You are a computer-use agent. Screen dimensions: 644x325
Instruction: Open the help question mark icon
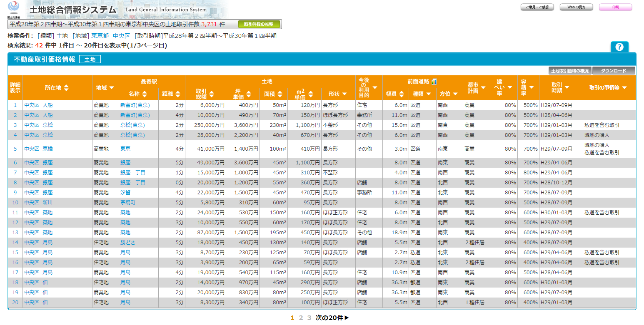click(x=619, y=47)
